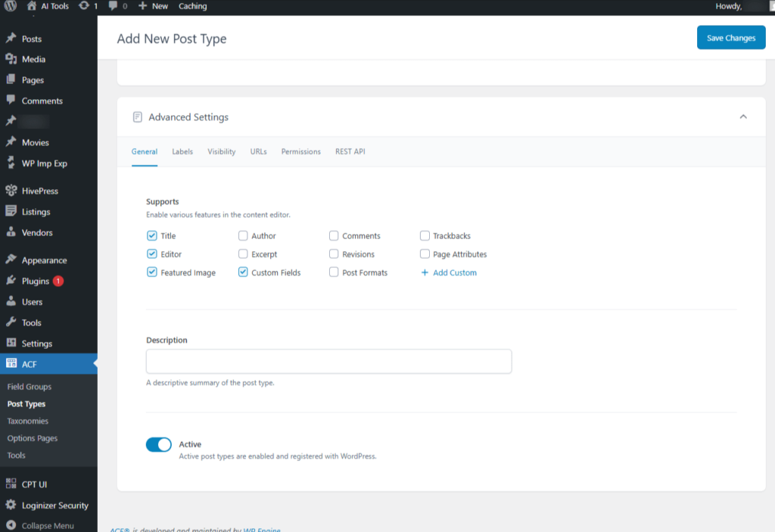The image size is (775, 532).
Task: Open the Media library sidebar icon
Action: tap(11, 59)
